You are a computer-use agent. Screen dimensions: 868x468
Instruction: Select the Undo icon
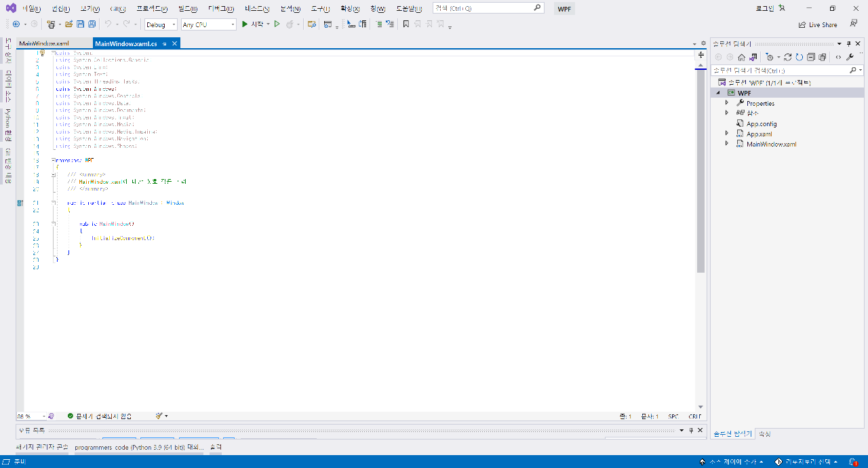coord(108,22)
